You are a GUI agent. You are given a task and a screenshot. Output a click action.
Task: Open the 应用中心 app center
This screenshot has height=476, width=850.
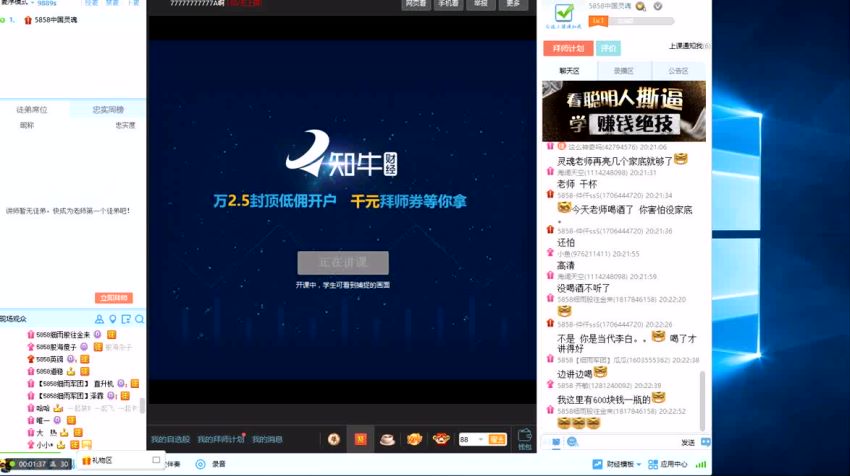[x=667, y=464]
